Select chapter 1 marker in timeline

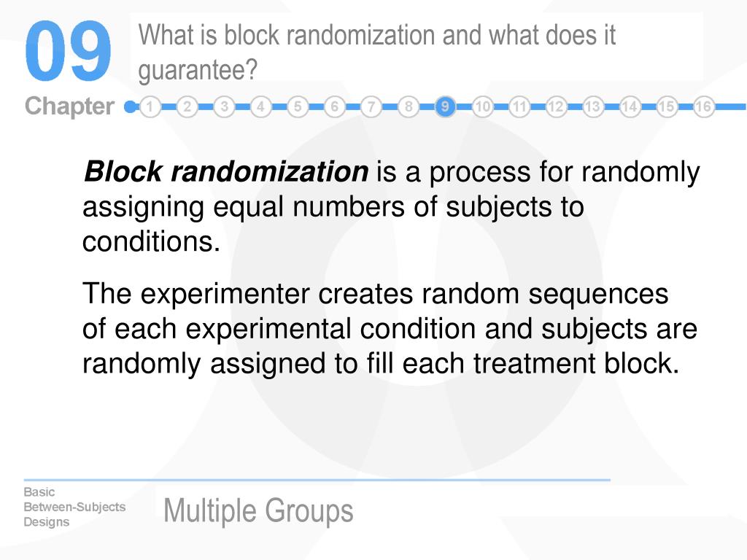coord(150,106)
